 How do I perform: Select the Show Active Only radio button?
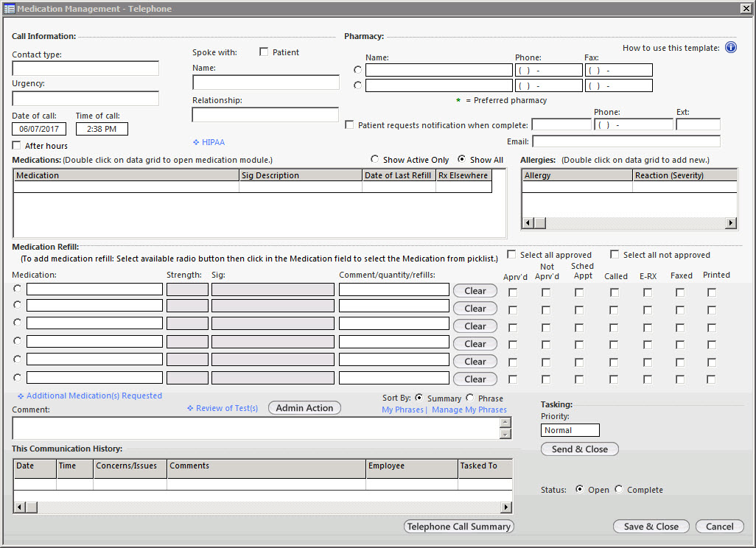pos(374,158)
